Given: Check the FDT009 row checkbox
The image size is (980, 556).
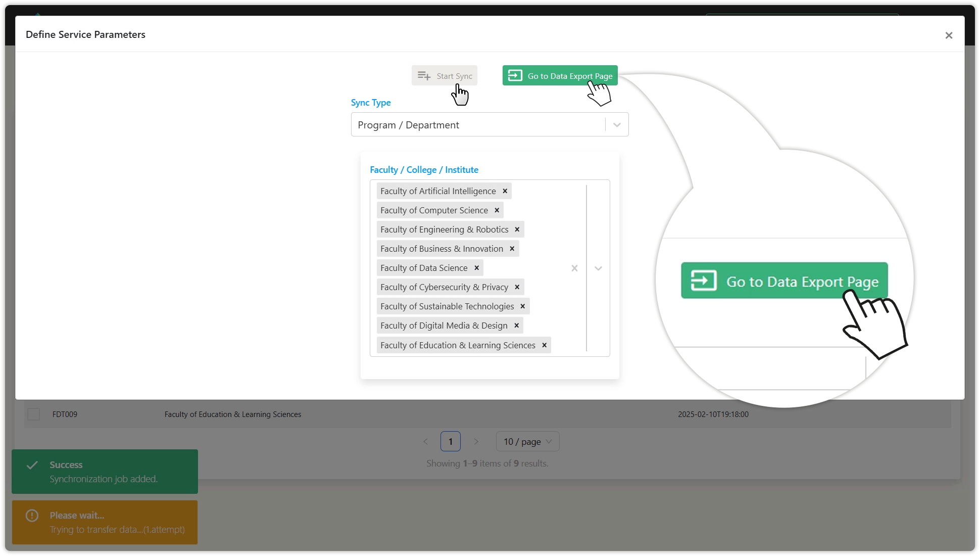Looking at the screenshot, I should click(x=34, y=414).
